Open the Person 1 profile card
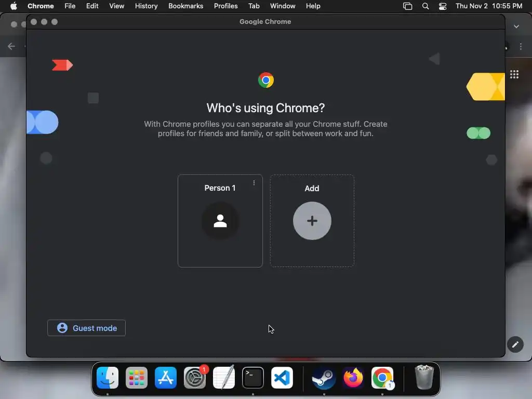The image size is (532, 399). [x=220, y=221]
